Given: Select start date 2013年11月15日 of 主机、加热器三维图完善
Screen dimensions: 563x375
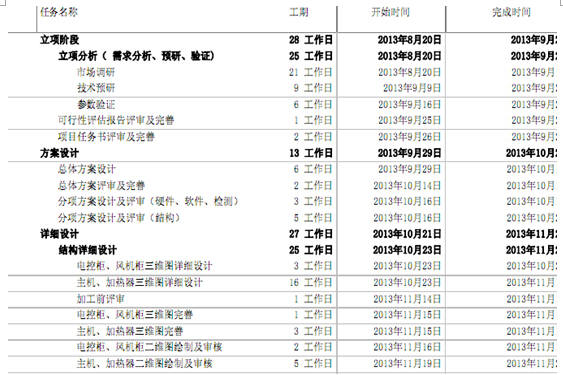Looking at the screenshot, I should pyautogui.click(x=407, y=331).
